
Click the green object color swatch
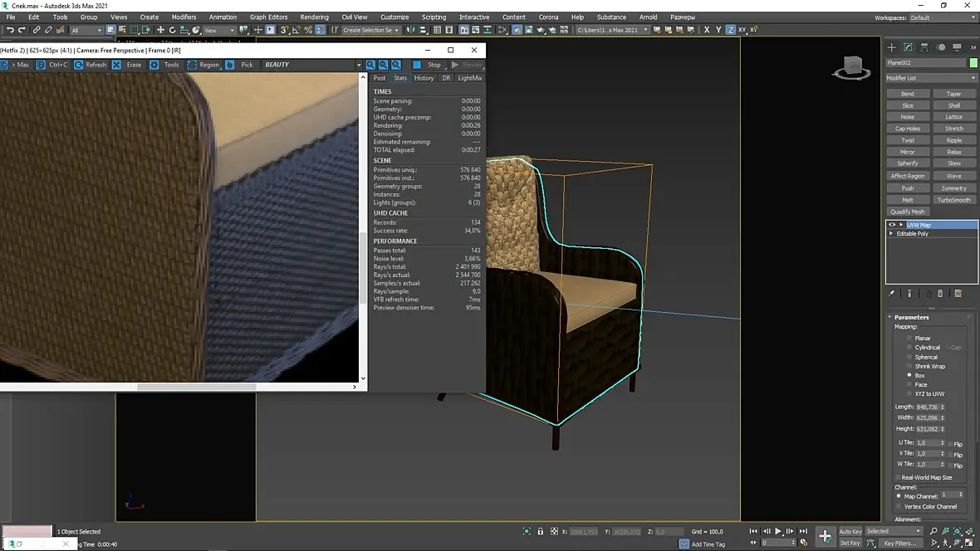[x=973, y=63]
